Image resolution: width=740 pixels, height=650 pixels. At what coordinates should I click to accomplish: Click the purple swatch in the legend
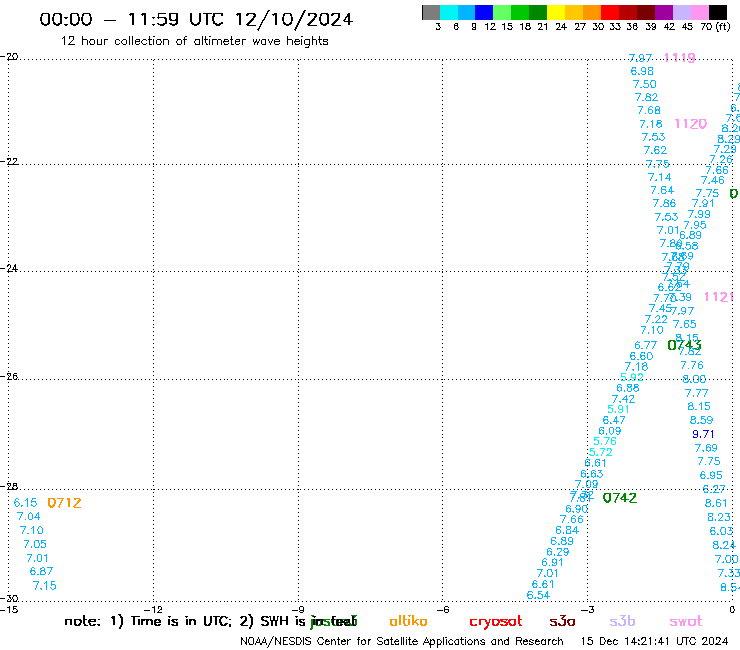click(x=664, y=12)
